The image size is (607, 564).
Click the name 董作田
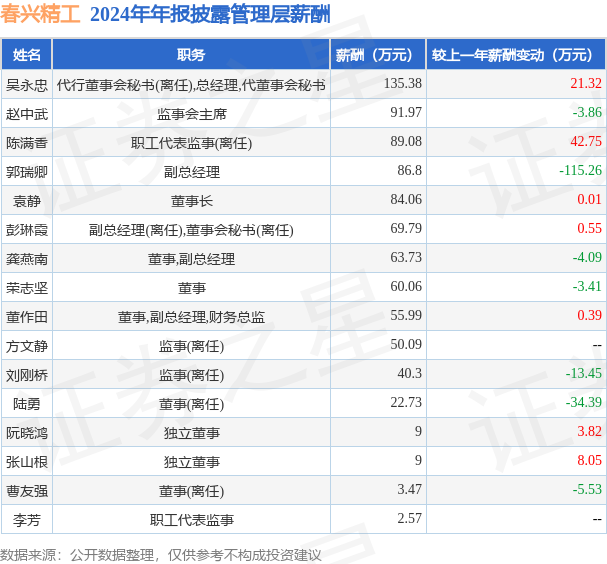click(27, 317)
